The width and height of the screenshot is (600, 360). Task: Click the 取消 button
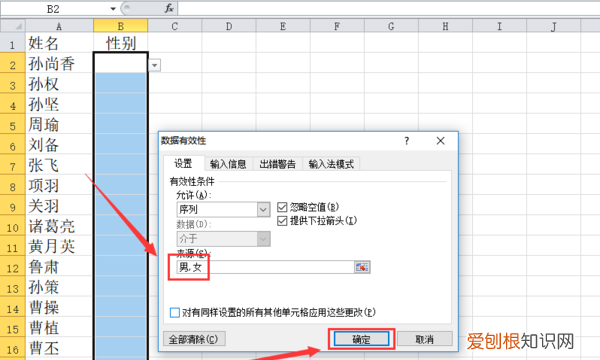point(424,339)
